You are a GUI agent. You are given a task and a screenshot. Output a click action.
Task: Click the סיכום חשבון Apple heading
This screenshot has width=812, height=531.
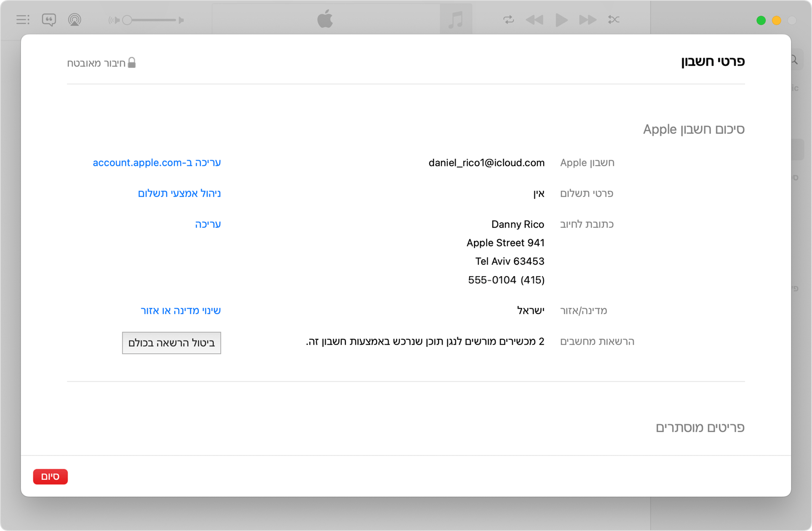pyautogui.click(x=694, y=129)
